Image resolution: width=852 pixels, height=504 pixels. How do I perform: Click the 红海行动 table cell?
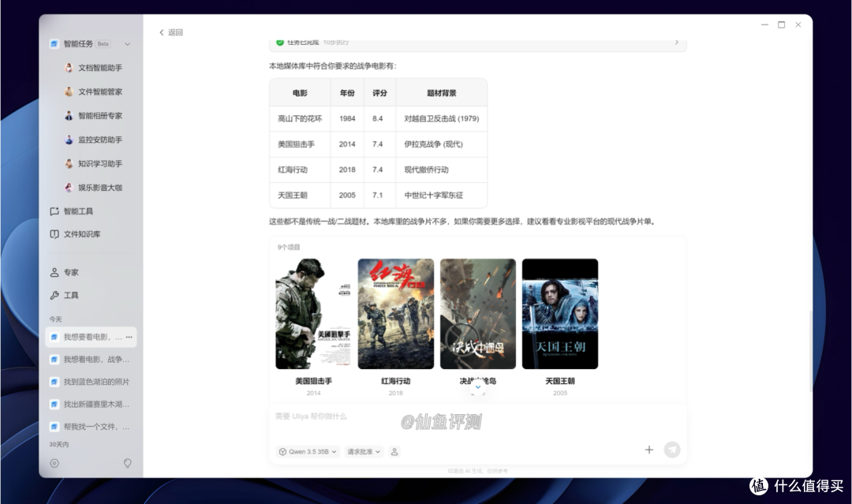pos(300,170)
